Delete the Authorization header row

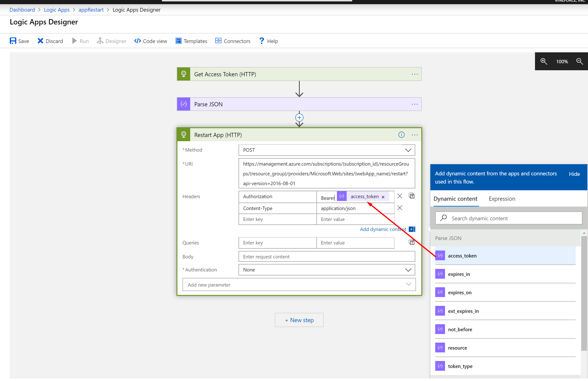click(399, 196)
